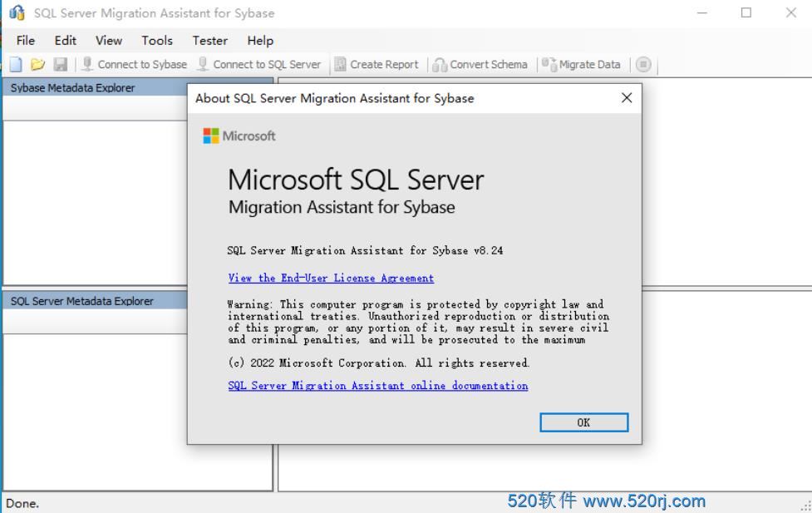Click the New Project icon
Image resolution: width=812 pixels, height=513 pixels.
pos(16,64)
